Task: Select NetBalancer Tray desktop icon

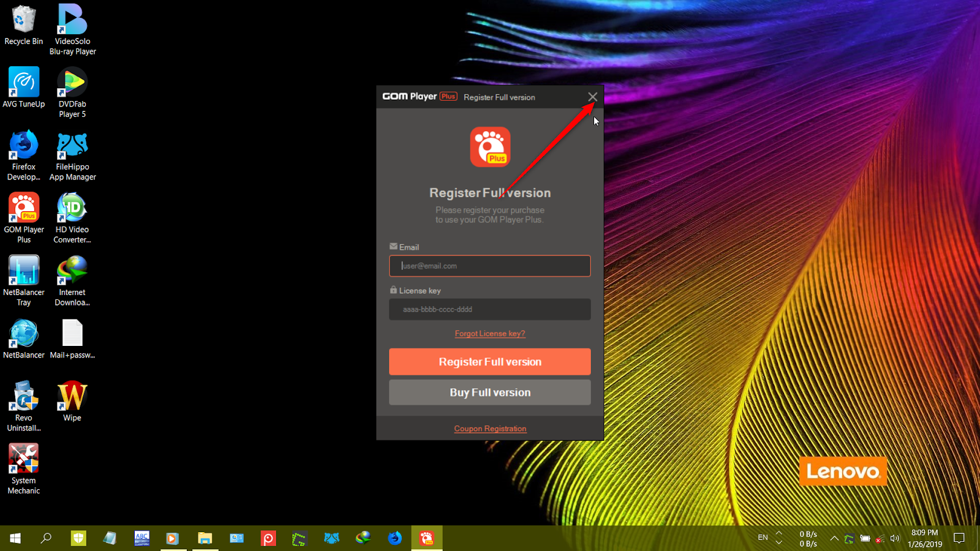Action: tap(24, 280)
